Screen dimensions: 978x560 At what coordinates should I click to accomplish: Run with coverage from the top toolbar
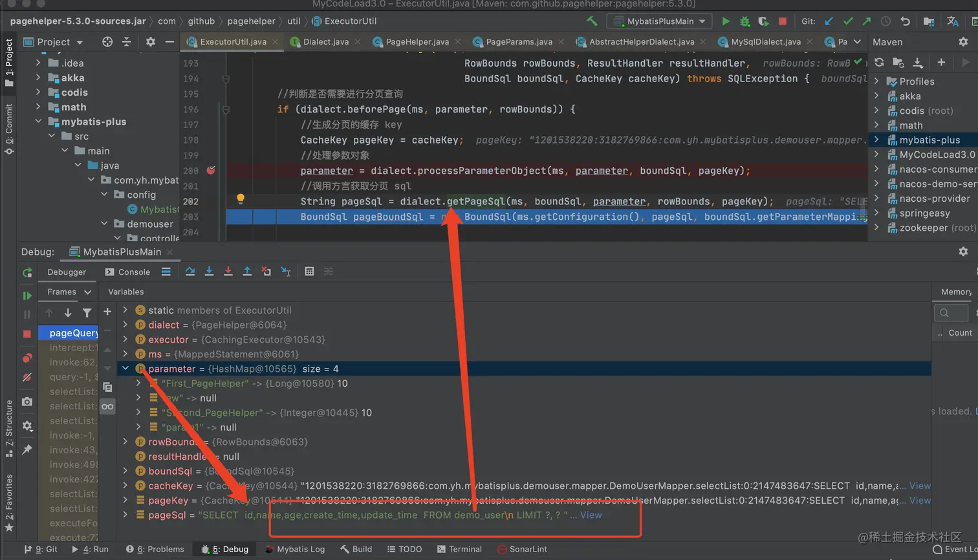pos(763,21)
